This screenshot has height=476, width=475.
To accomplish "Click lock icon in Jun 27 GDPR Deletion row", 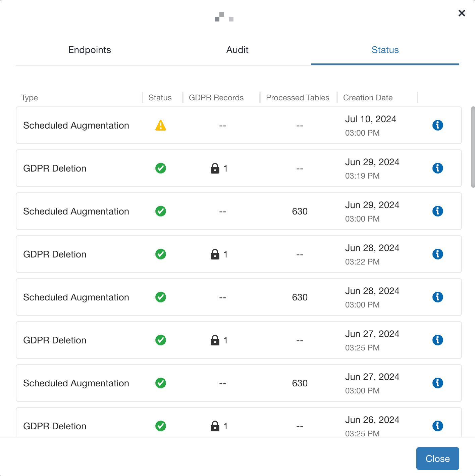I will (215, 340).
